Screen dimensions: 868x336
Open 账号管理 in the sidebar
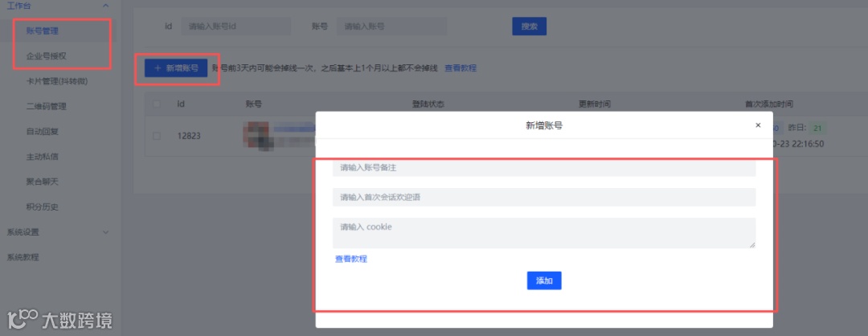(x=43, y=31)
